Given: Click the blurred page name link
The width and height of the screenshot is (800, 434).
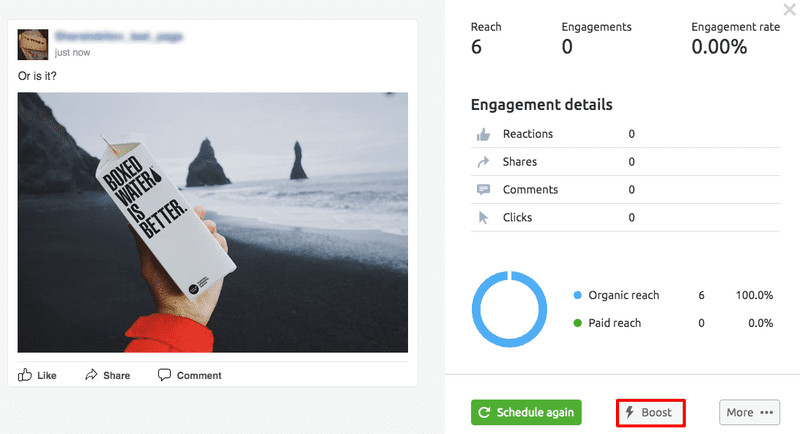Looking at the screenshot, I should tap(120, 37).
